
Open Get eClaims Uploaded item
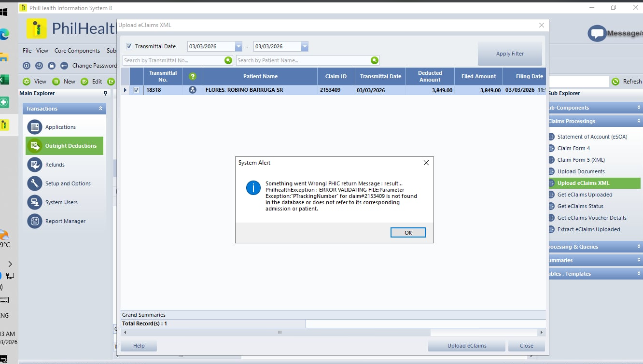point(585,195)
